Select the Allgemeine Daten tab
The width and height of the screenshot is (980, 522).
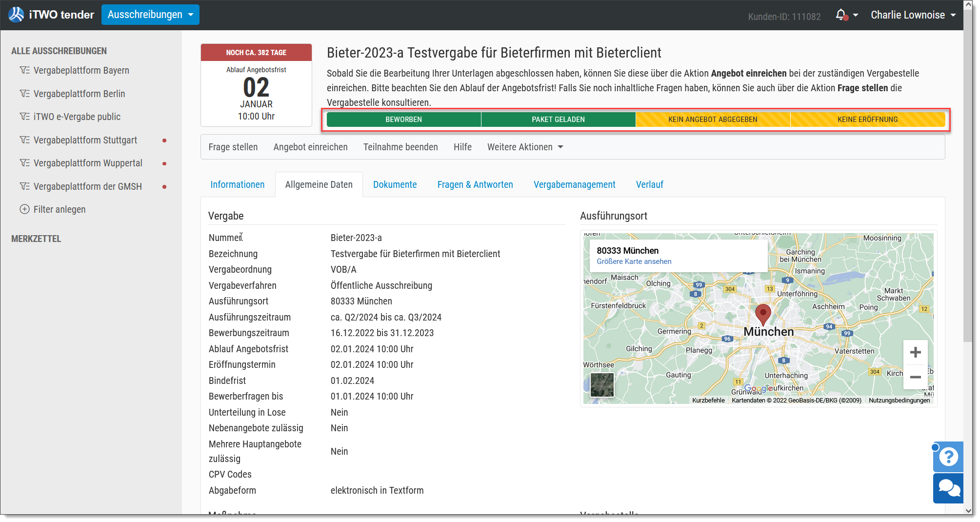319,184
